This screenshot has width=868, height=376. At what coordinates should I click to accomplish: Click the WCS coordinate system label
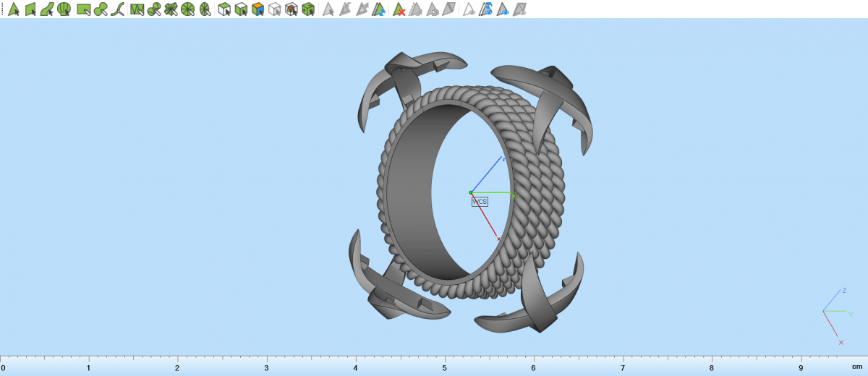pyautogui.click(x=480, y=202)
